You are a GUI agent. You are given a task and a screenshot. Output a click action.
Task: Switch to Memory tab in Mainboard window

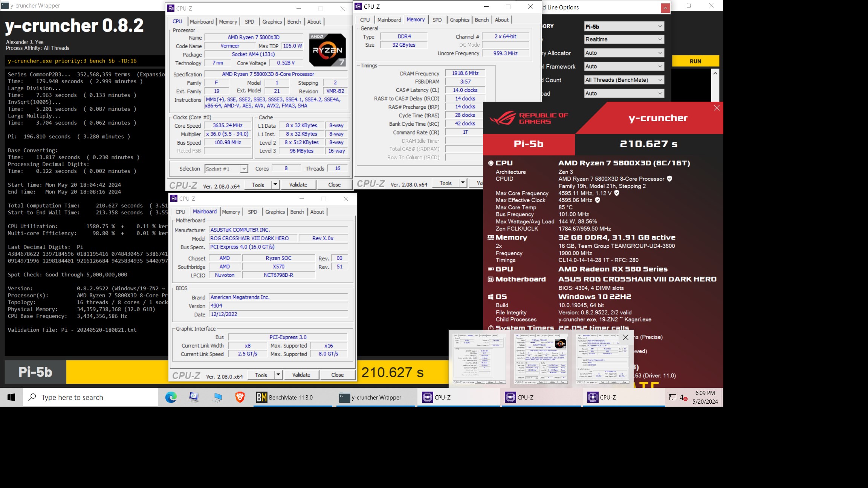point(231,212)
